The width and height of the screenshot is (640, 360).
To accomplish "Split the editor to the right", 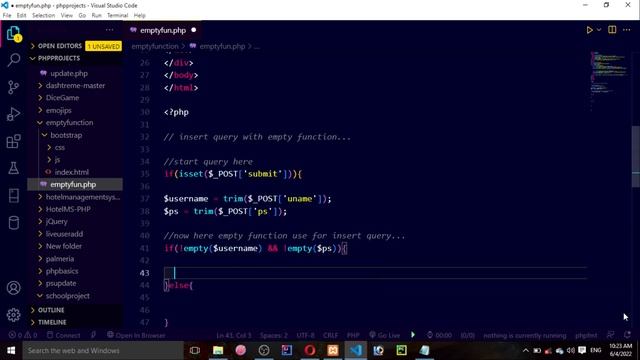I will [x=612, y=30].
